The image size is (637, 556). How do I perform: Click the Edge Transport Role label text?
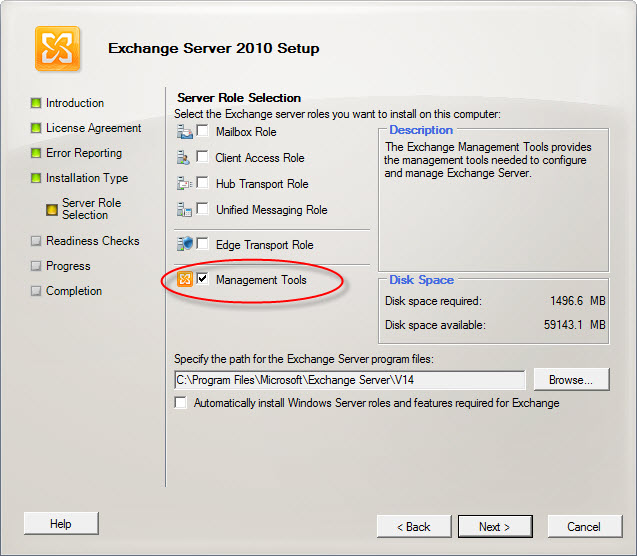tap(264, 245)
